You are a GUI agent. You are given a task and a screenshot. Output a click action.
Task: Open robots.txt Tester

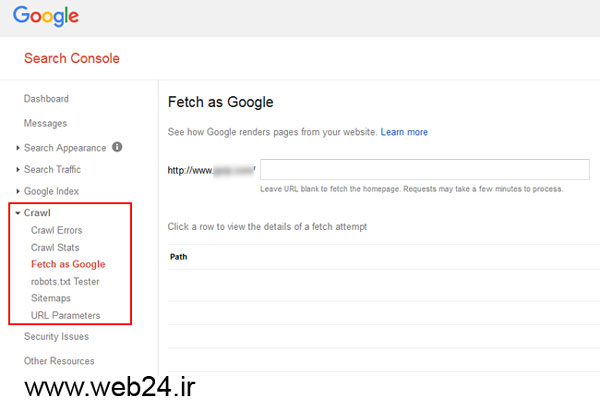point(65,281)
